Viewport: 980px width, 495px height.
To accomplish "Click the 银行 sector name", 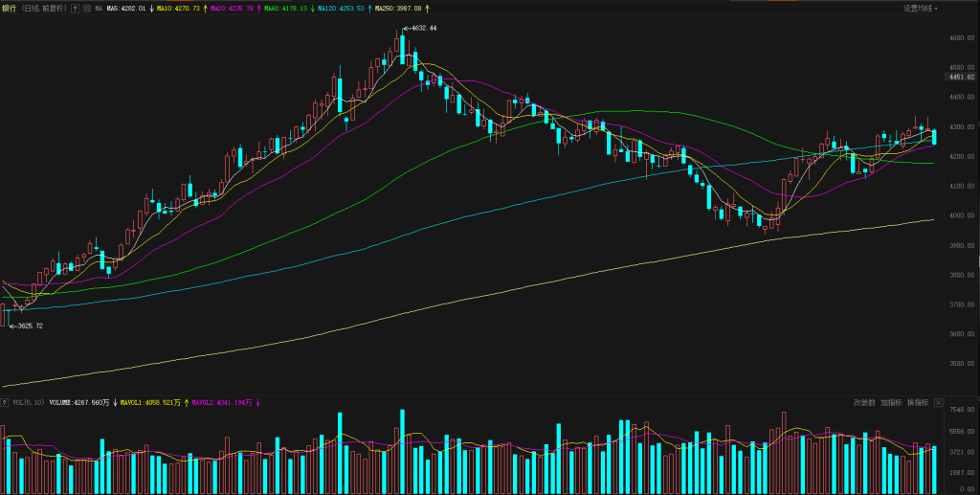I will coord(10,8).
